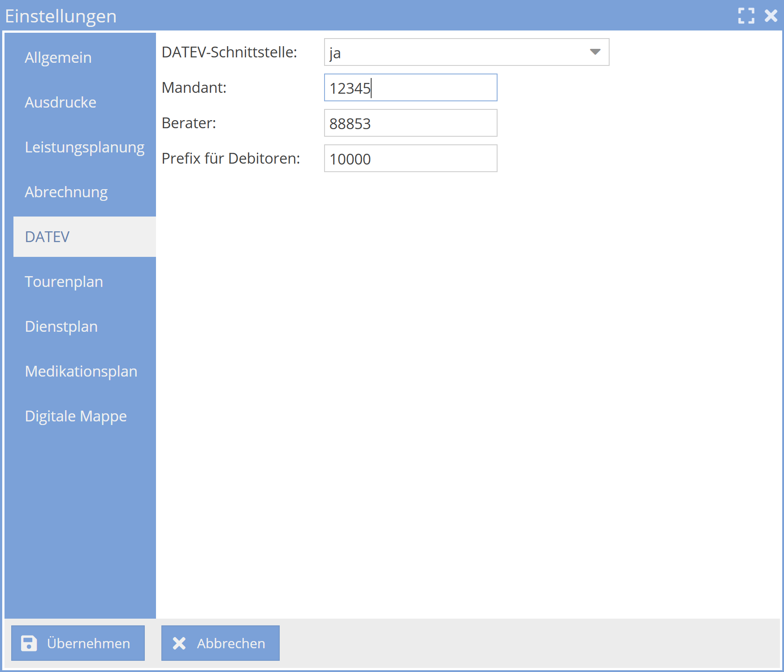Expand the DATEV interface selection list
Viewport: 784px width, 672px height.
[466, 52]
